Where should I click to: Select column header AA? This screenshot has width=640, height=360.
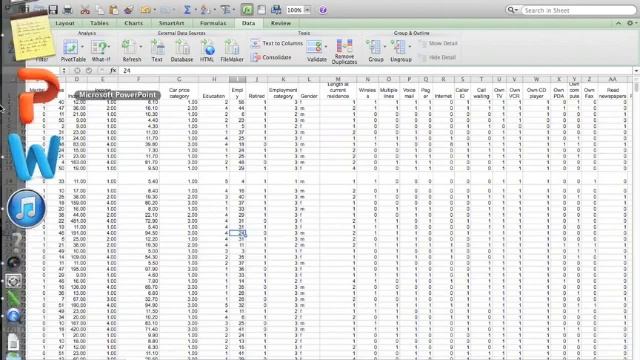click(x=612, y=79)
